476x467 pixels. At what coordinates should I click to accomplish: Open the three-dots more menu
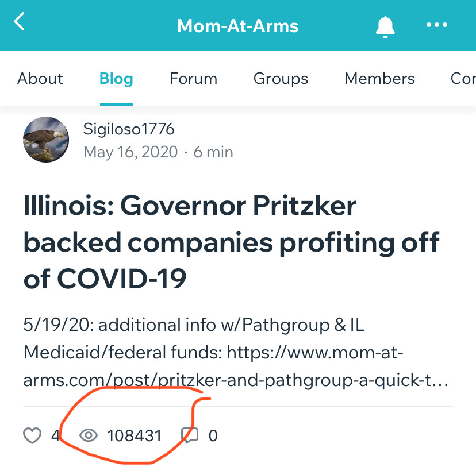click(437, 25)
